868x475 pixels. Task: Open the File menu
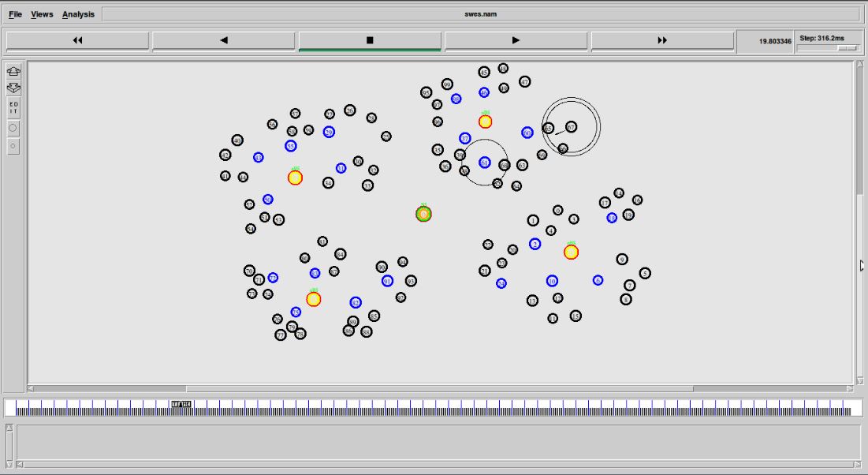[16, 14]
